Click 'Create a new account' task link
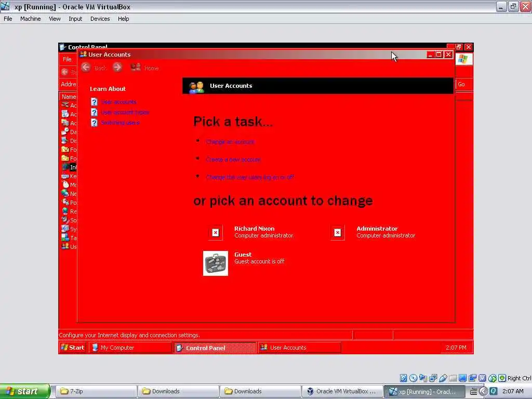The width and height of the screenshot is (532, 399). [233, 159]
